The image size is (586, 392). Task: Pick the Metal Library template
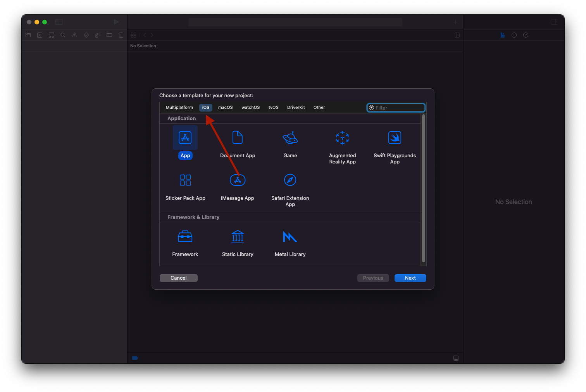click(x=290, y=236)
